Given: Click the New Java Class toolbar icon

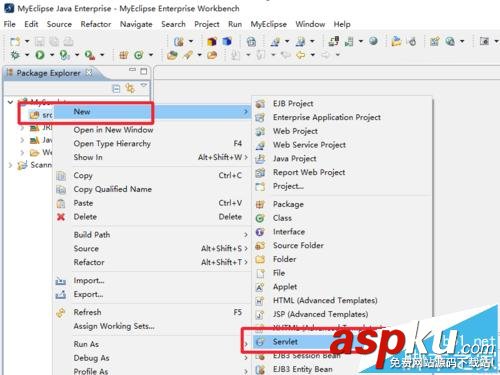Looking at the screenshot, I should click(x=139, y=55).
